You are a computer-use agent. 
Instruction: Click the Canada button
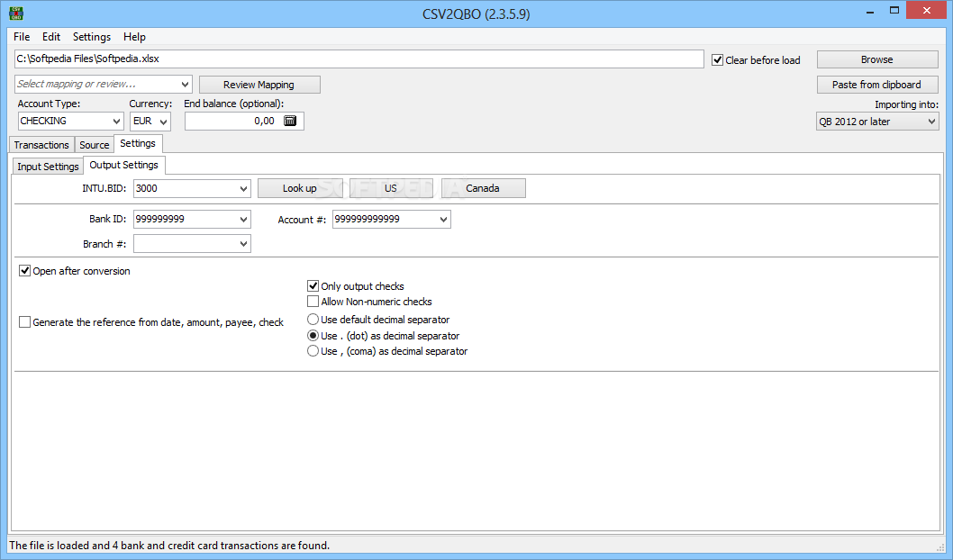coord(483,188)
